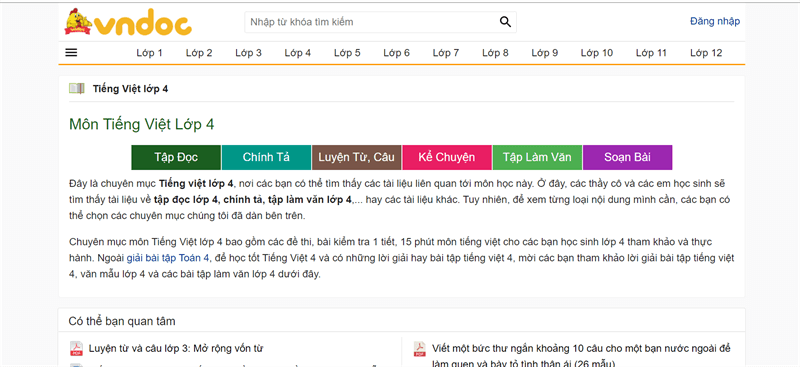Open Lớp 5 in the navigation bar
Viewport: 800px width, 367px height.
347,53
